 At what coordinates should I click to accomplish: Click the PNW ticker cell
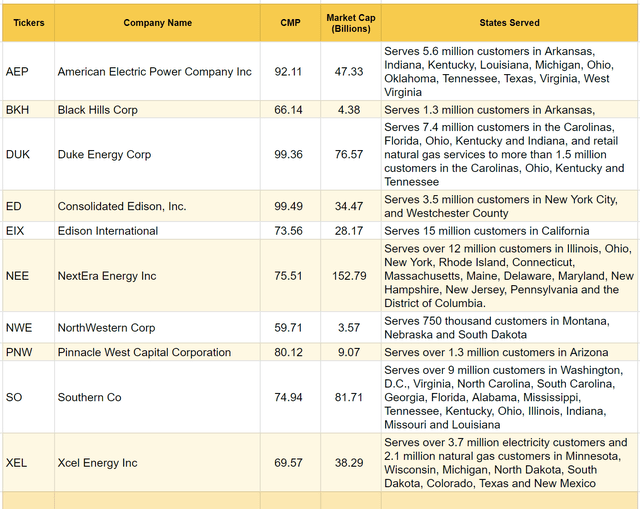coord(28,352)
